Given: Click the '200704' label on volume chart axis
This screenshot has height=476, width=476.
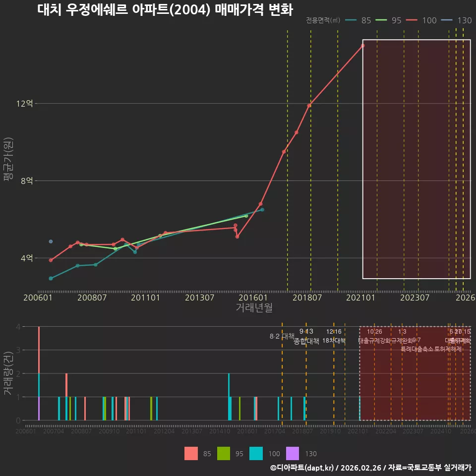Looking at the screenshot, I should pyautogui.click(x=54, y=431).
